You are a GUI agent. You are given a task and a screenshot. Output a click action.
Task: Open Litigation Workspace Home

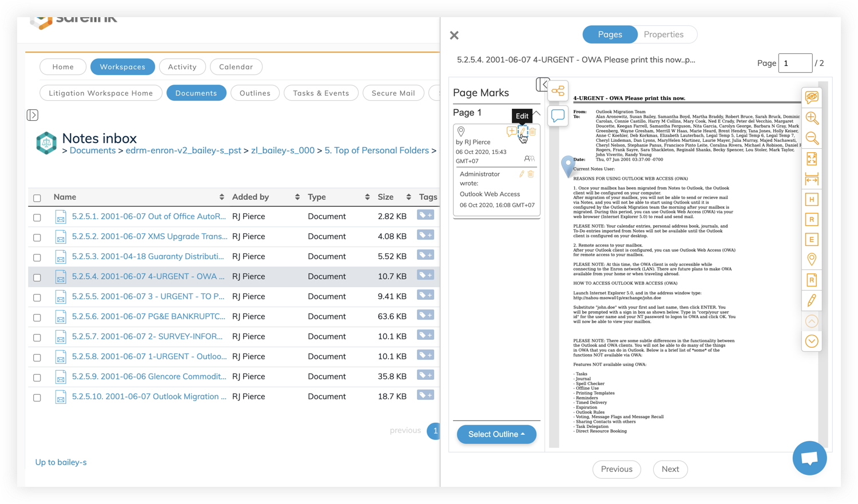(101, 93)
